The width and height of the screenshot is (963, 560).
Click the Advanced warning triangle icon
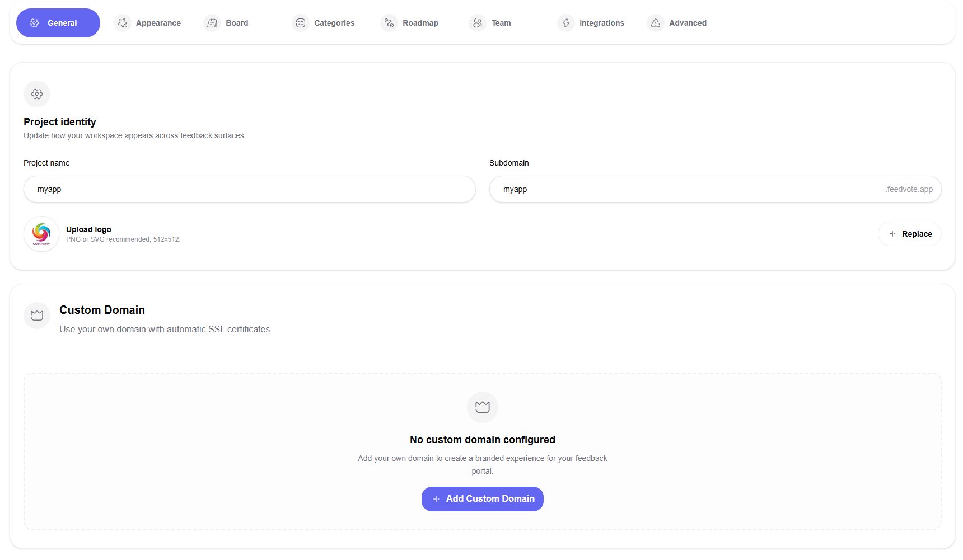pyautogui.click(x=656, y=23)
